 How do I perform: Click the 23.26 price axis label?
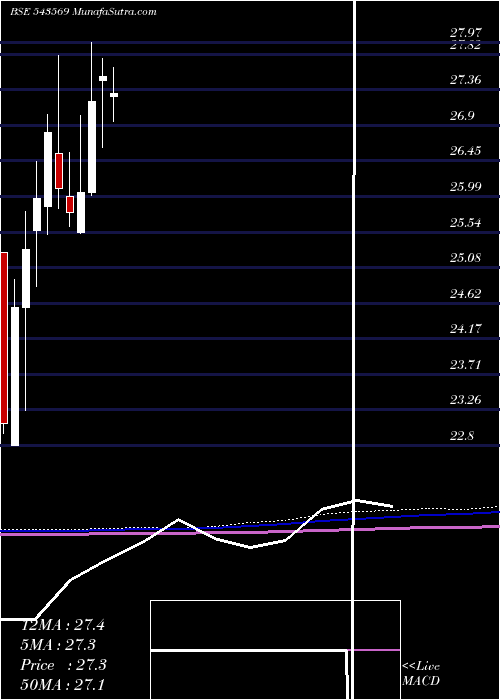click(465, 400)
